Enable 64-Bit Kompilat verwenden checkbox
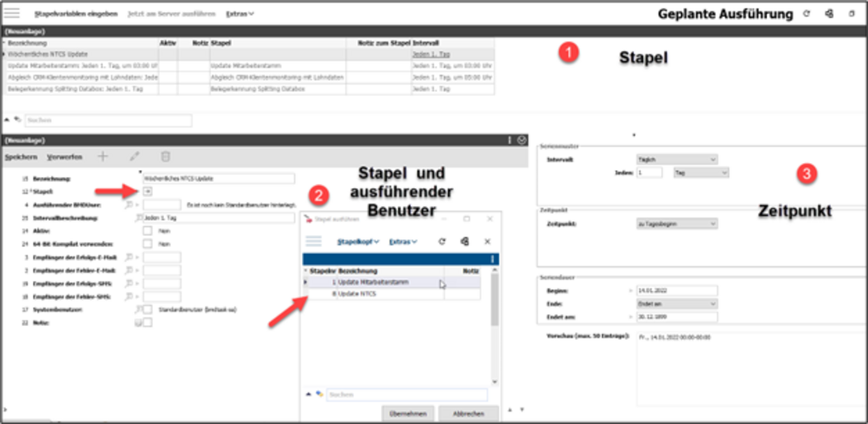Screen dimensions: 868x424 coord(147,244)
